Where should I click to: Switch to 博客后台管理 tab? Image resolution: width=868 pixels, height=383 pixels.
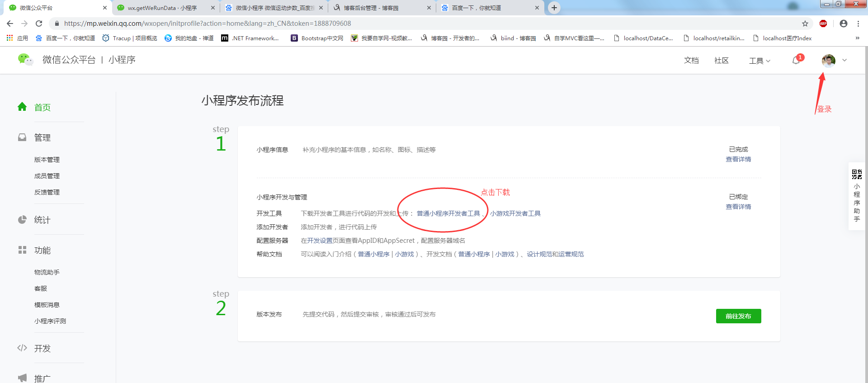(x=382, y=8)
